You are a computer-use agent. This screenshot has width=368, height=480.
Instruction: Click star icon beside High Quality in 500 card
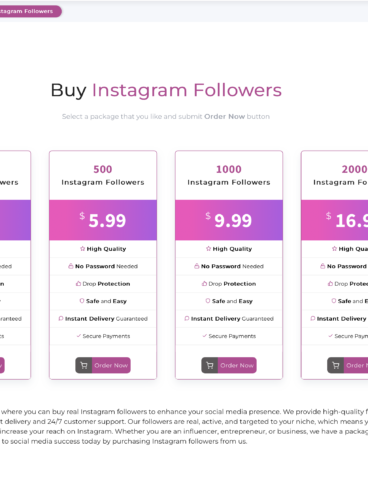click(82, 249)
